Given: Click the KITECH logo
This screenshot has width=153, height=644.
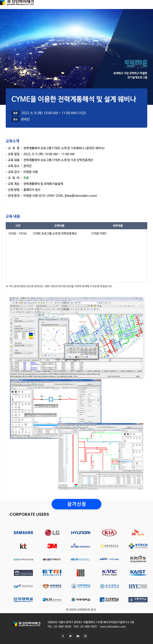Looking at the screenshot, I should [x=138, y=546].
